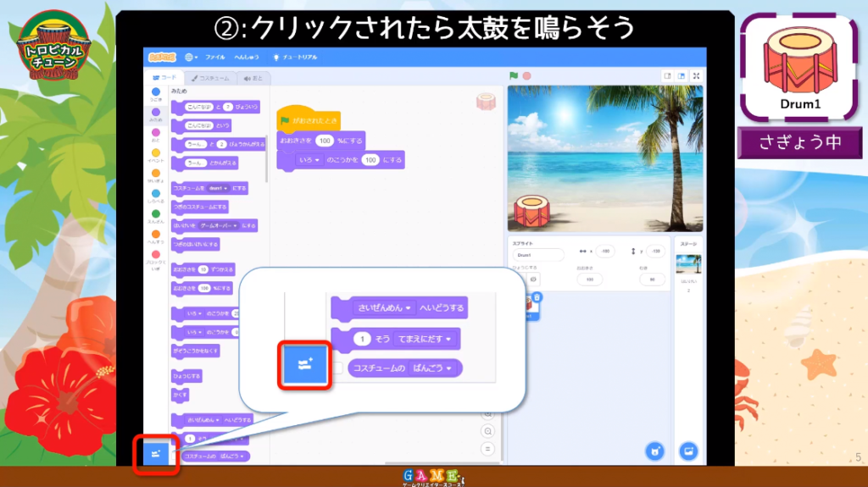Select the うごき (Motion) block category
The image size is (868, 487).
point(156,94)
